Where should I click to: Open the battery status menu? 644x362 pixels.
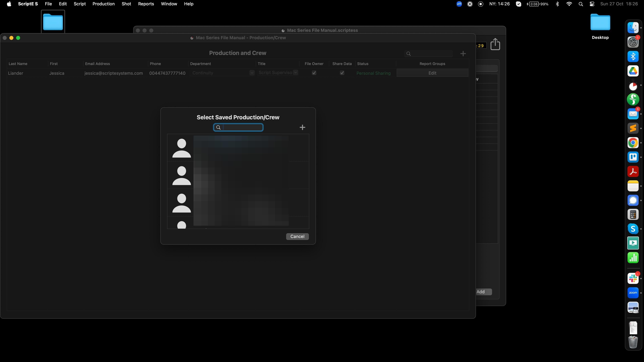pyautogui.click(x=537, y=4)
